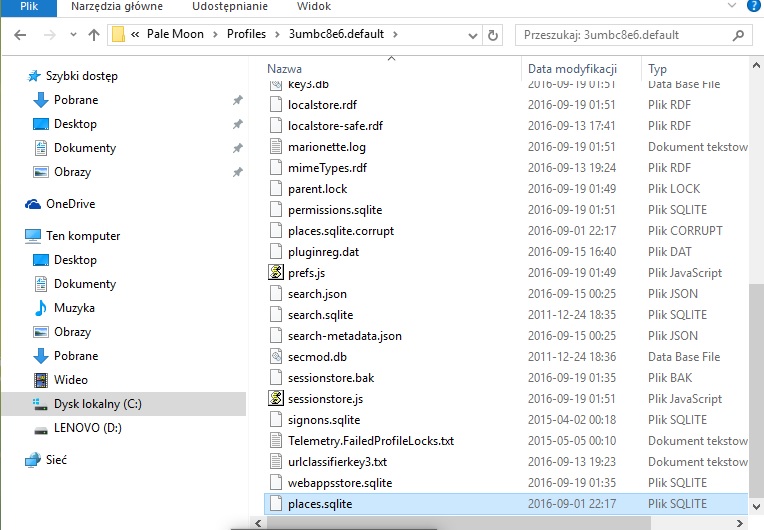Viewport: 764px width, 530px height.
Task: Go up one folder level
Action: tap(94, 35)
